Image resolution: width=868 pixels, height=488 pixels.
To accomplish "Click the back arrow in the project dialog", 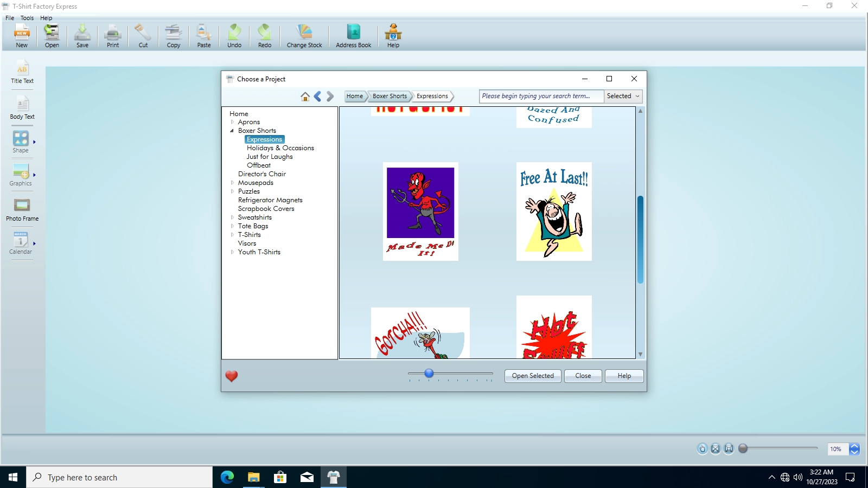I will pos(318,97).
